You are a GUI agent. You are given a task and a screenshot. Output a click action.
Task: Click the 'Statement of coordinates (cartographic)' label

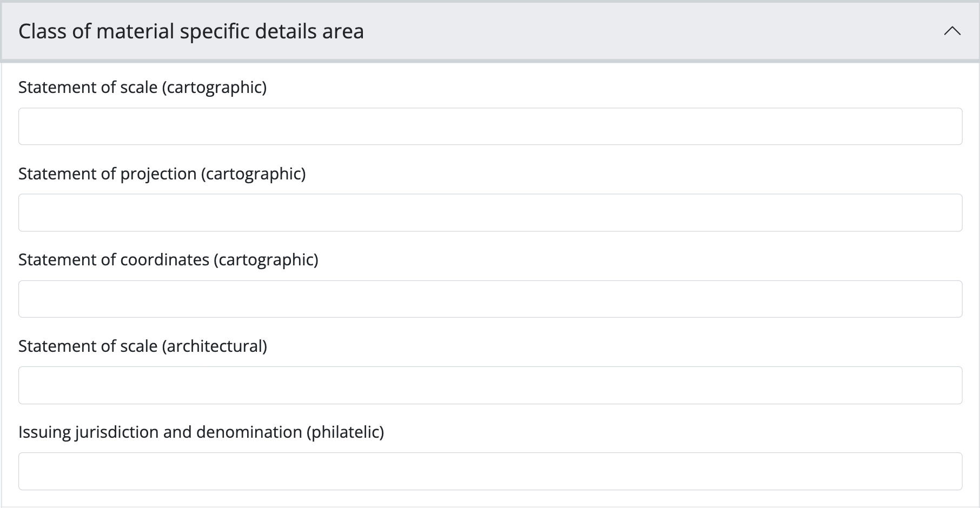[168, 260]
